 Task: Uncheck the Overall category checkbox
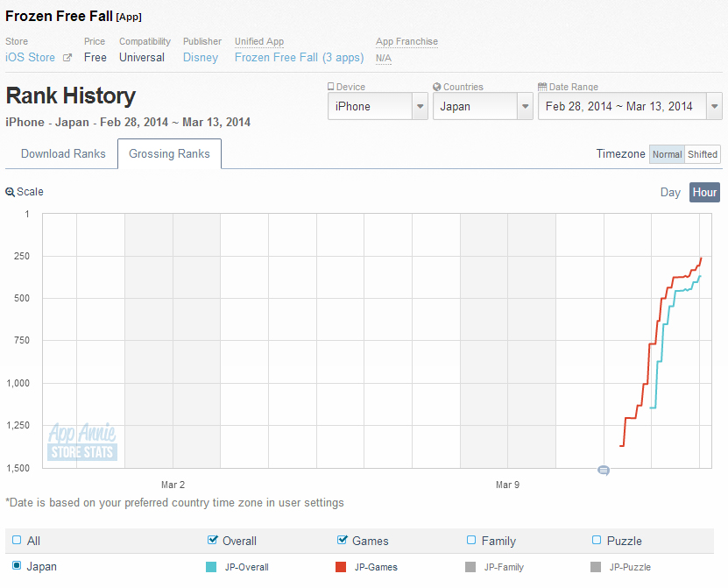click(x=213, y=540)
